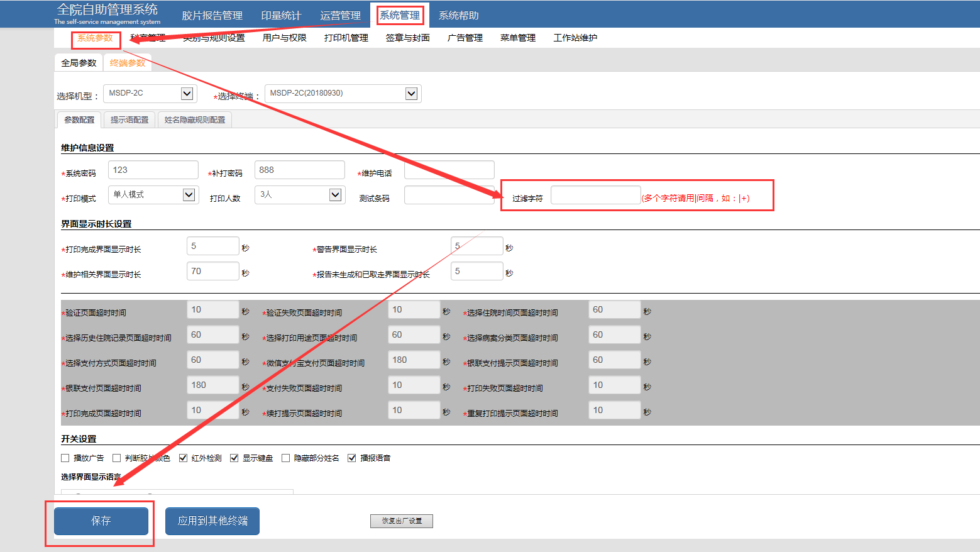
Task: Check the 播放广告 checkbox
Action: 65,458
